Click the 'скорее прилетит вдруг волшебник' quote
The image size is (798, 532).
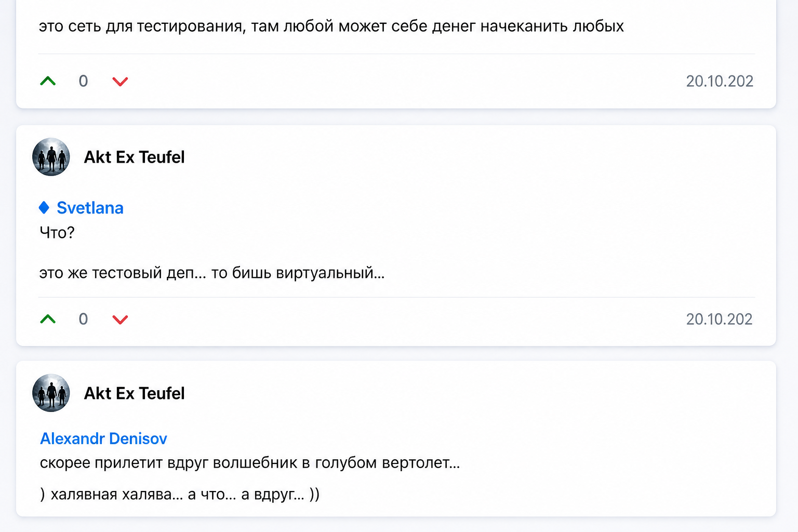click(250, 462)
